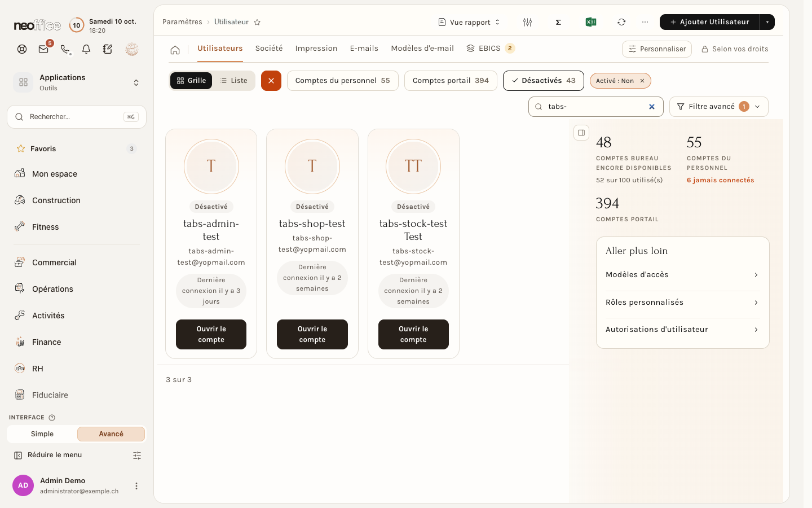
Task: Export to Excel icon
Action: click(590, 22)
